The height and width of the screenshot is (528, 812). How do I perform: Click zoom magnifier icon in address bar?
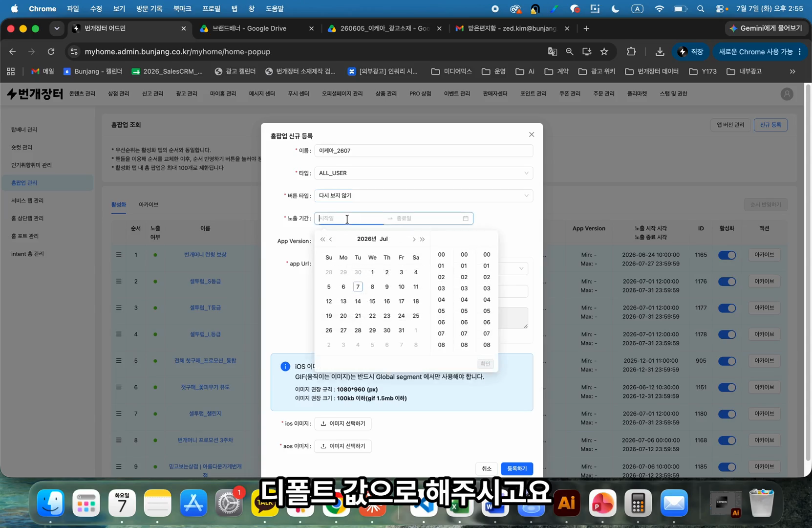570,51
